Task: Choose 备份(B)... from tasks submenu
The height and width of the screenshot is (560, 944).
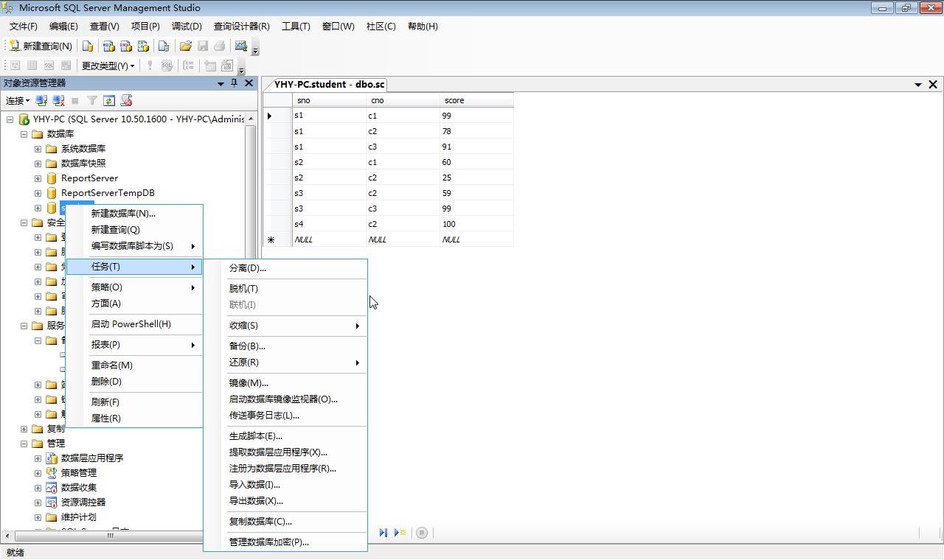Action: 285,346
